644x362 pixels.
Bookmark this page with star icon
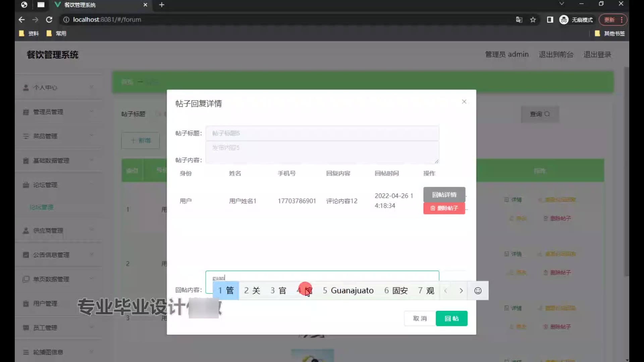coord(533,20)
